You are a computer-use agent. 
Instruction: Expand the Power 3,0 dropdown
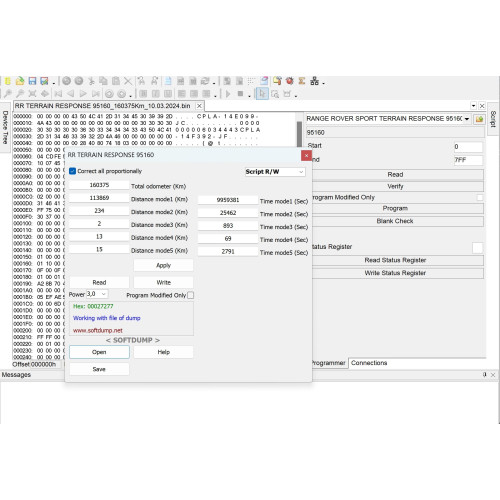(97, 294)
